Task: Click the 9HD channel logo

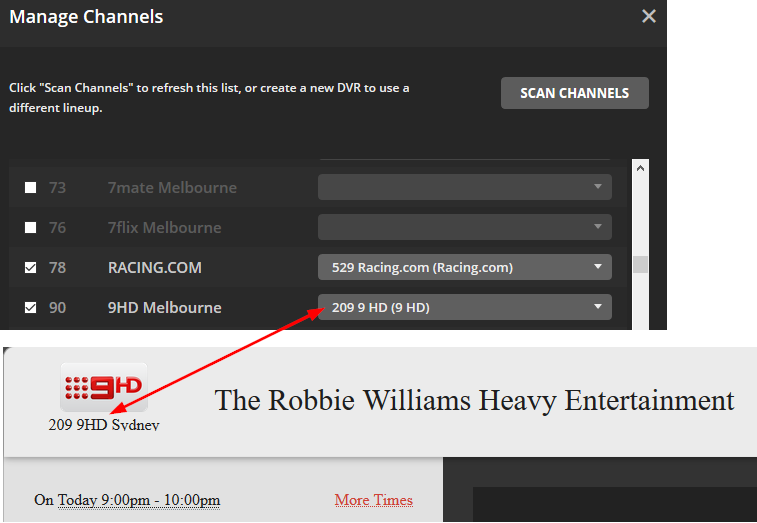Action: point(104,387)
